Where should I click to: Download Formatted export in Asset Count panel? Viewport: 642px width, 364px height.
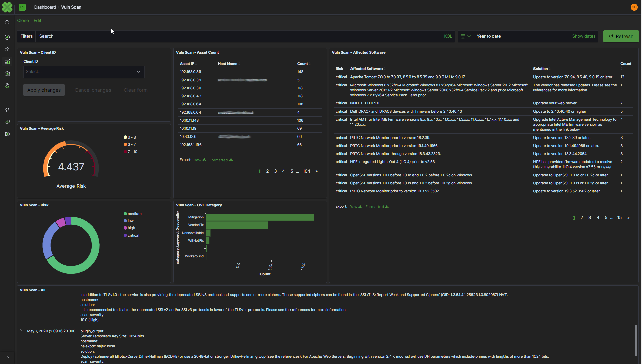click(x=221, y=160)
